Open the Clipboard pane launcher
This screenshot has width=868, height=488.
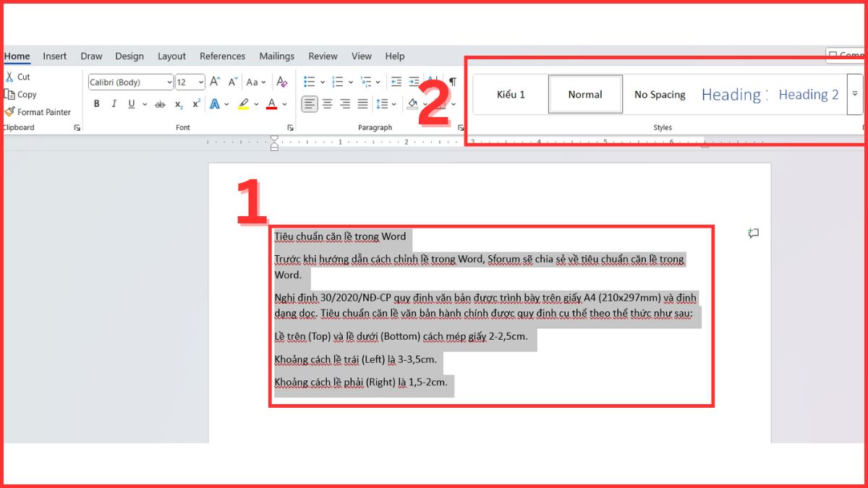click(x=77, y=128)
